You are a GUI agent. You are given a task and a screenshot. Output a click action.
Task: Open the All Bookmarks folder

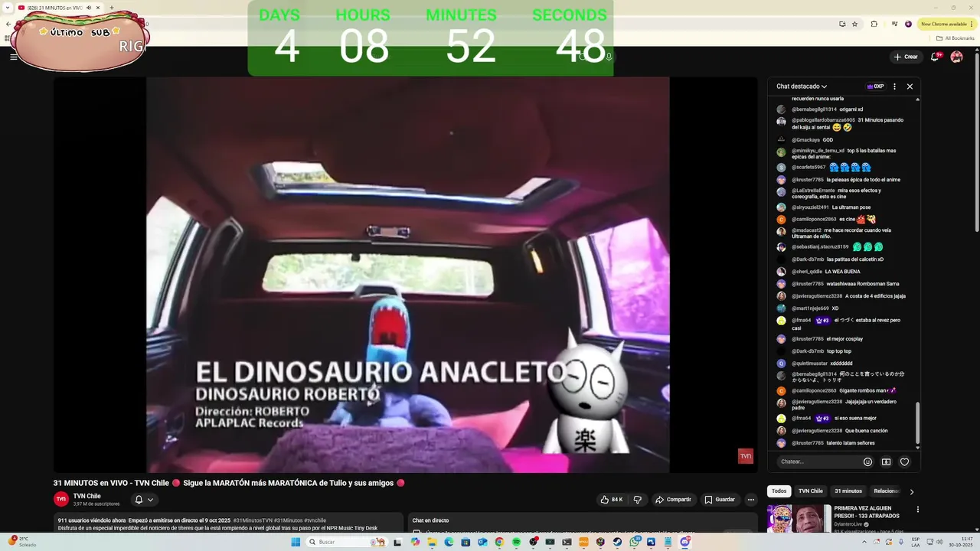pyautogui.click(x=955, y=37)
